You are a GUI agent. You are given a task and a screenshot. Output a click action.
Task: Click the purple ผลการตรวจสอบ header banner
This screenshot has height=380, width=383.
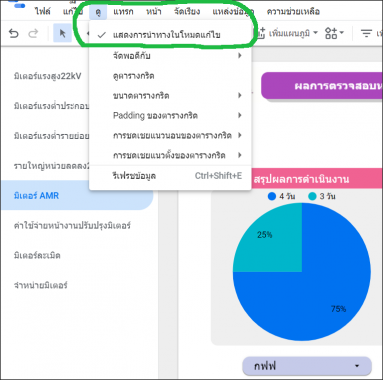click(x=322, y=86)
